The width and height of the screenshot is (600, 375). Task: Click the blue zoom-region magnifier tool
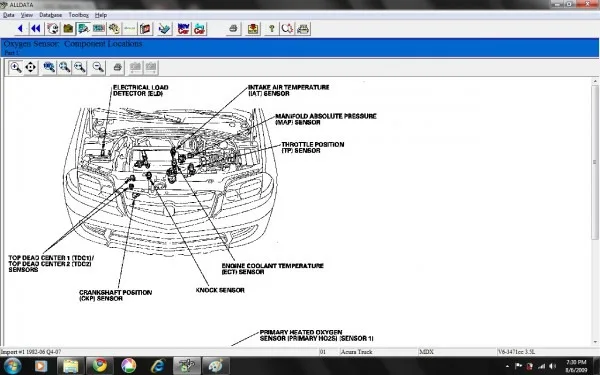[49, 67]
